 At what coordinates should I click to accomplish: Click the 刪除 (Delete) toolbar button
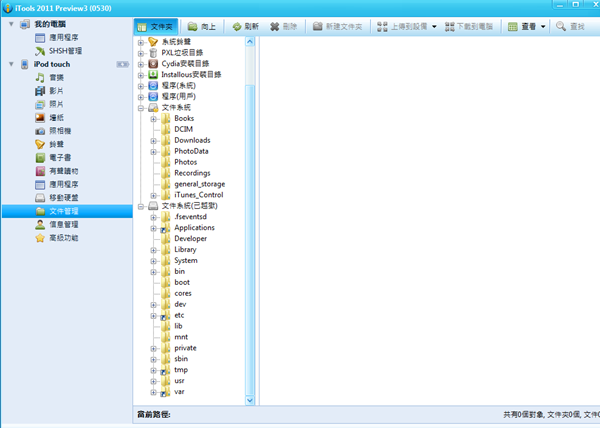(284, 26)
